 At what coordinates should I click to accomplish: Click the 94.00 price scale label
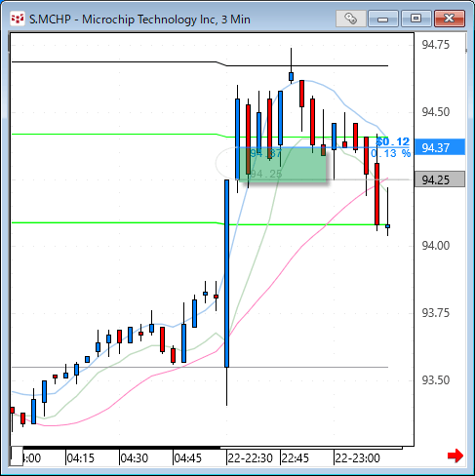click(436, 246)
